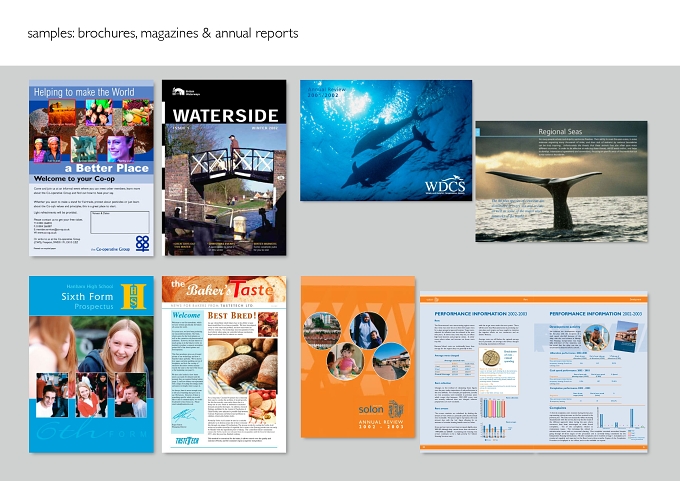
Task: Click the solon logo text on orange cover
Action: pos(371,409)
